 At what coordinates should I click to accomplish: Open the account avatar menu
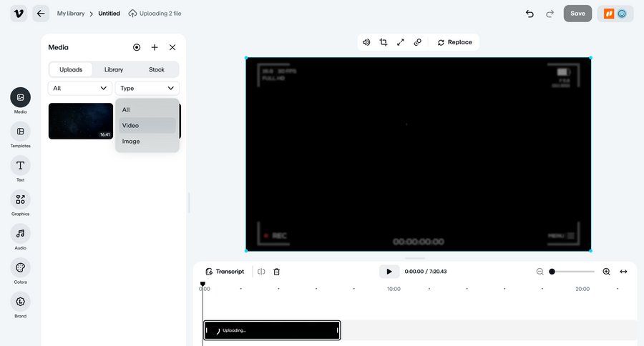615,14
